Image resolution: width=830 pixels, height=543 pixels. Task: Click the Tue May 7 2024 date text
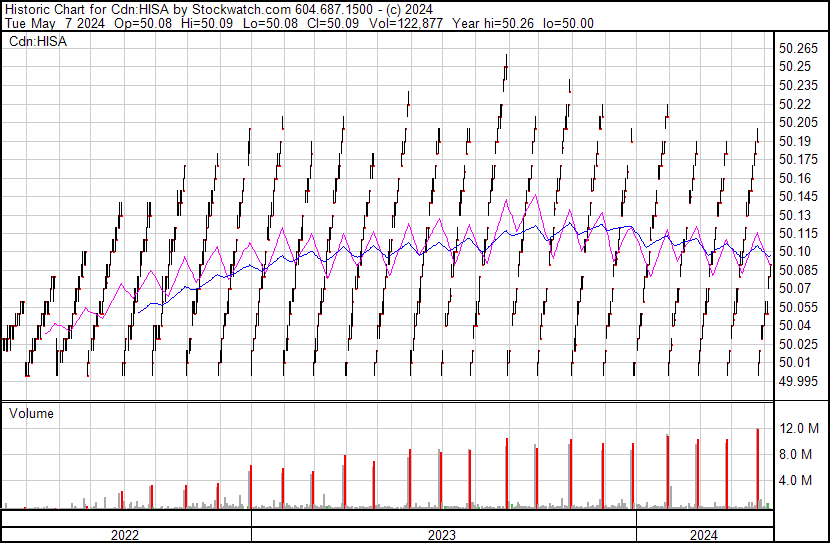pyautogui.click(x=55, y=23)
